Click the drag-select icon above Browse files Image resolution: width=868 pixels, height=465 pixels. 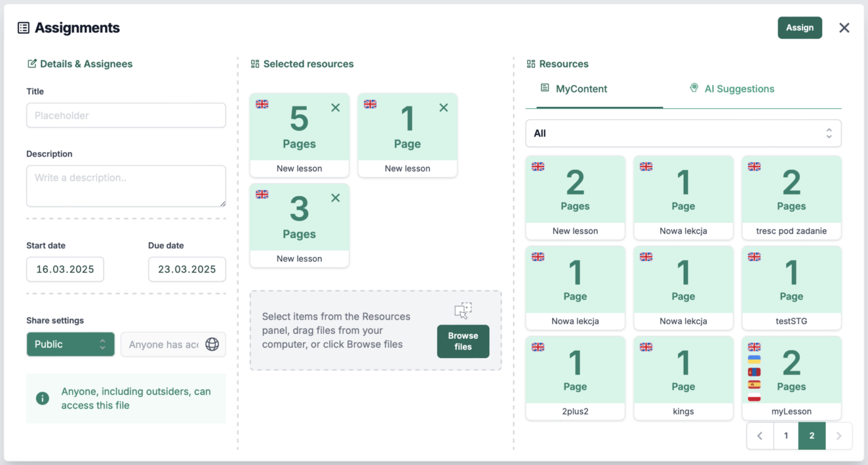(x=463, y=310)
